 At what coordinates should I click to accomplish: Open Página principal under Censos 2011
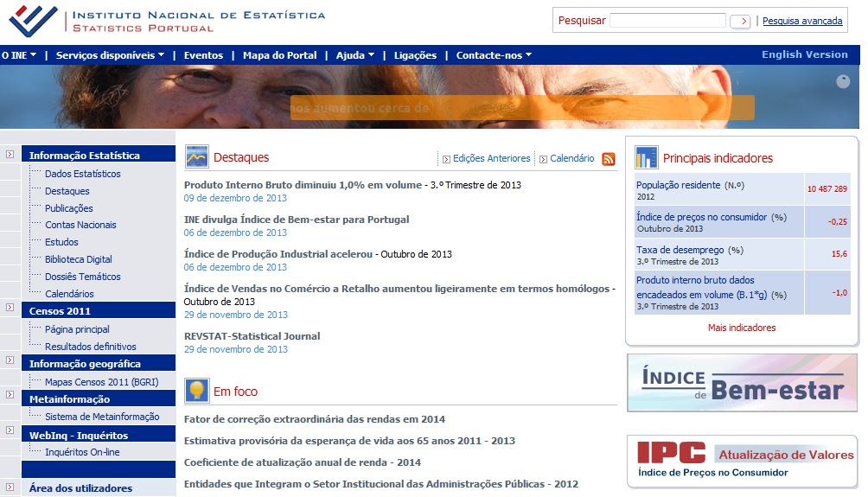click(77, 329)
